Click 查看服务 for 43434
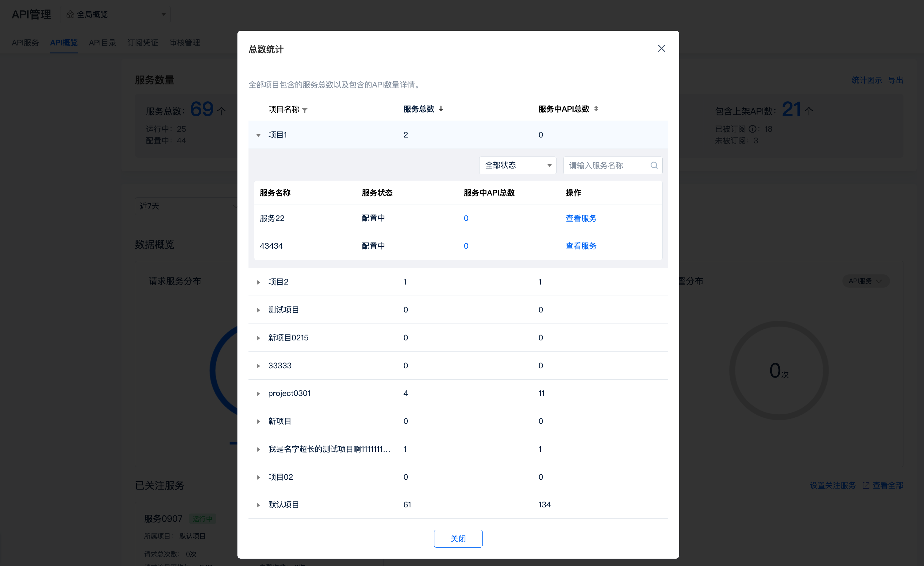Screen dimensions: 924x566 pos(581,246)
